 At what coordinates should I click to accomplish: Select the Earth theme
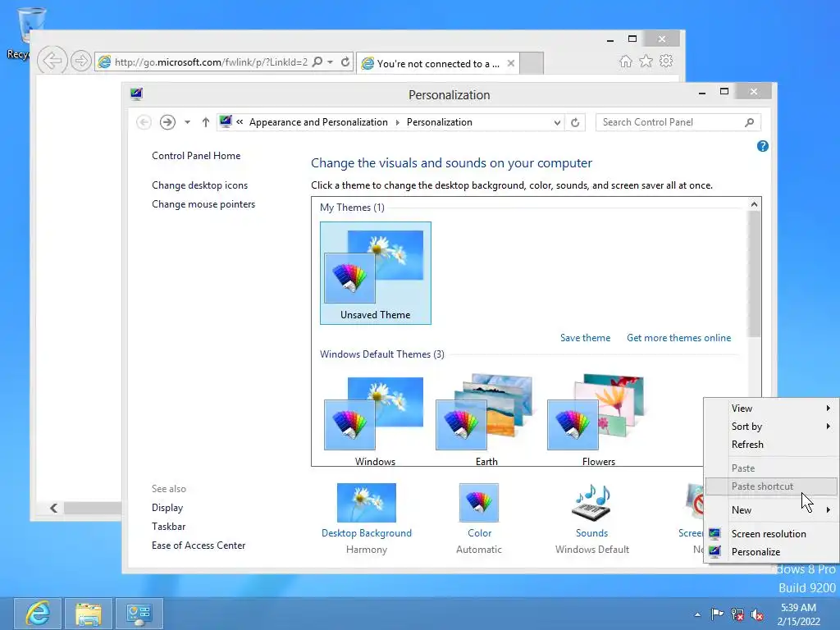click(486, 421)
